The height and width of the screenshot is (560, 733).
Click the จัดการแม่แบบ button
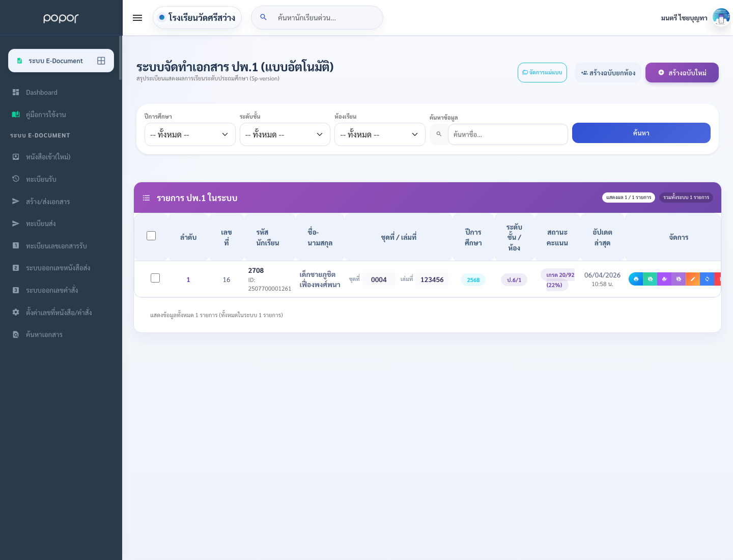point(542,72)
